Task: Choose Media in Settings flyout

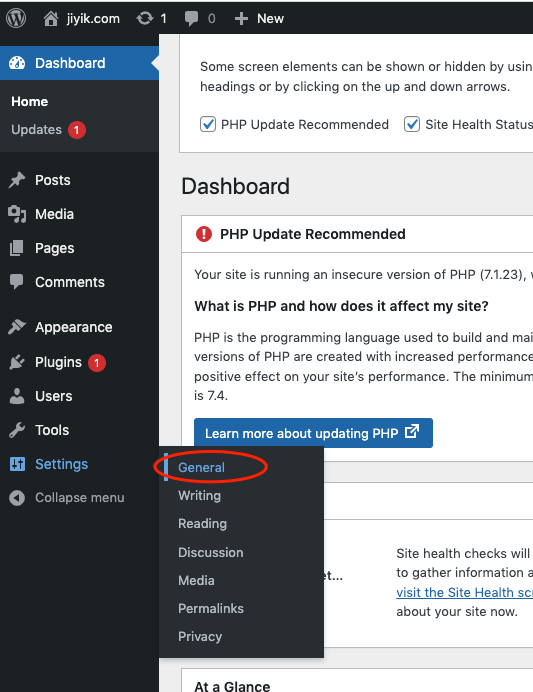Action: click(196, 580)
